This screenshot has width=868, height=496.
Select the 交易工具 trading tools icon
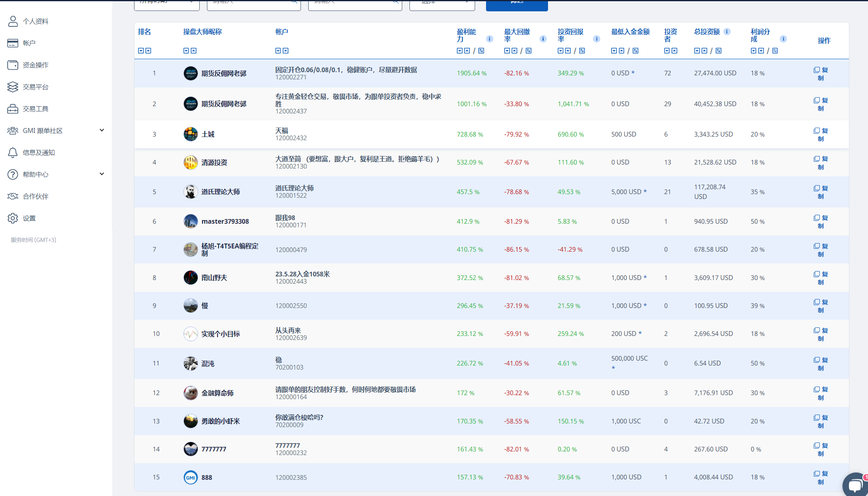tap(13, 109)
